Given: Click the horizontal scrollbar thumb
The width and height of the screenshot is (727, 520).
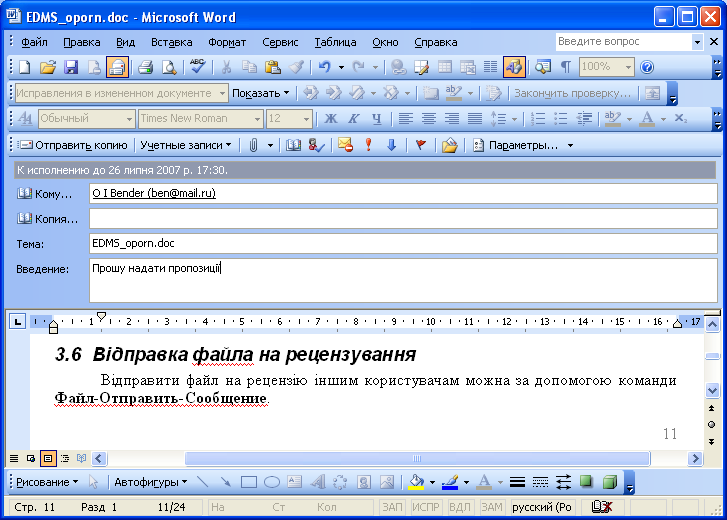Looking at the screenshot, I should pyautogui.click(x=417, y=459).
